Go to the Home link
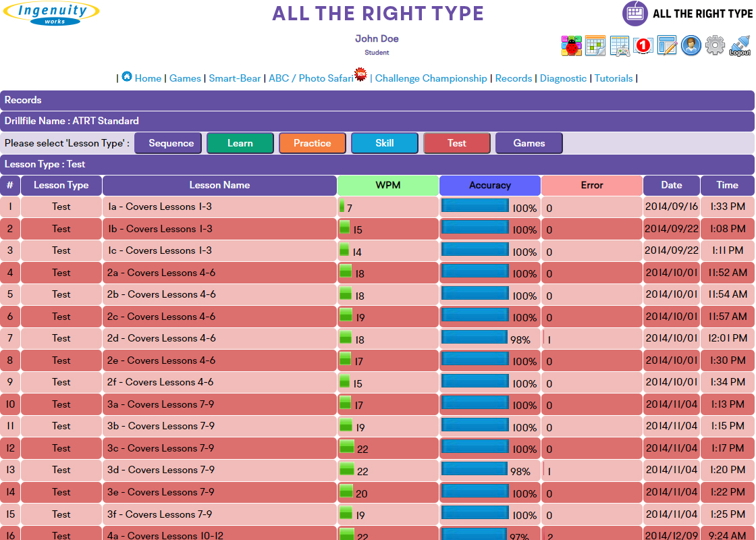Viewport: 756px width, 540px height. [x=148, y=78]
